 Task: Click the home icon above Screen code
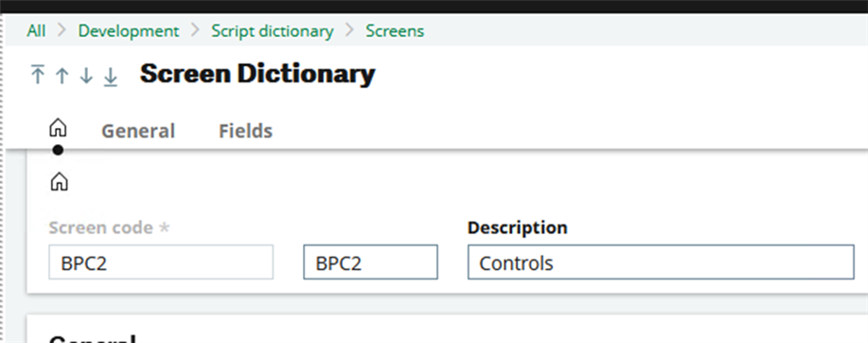60,181
